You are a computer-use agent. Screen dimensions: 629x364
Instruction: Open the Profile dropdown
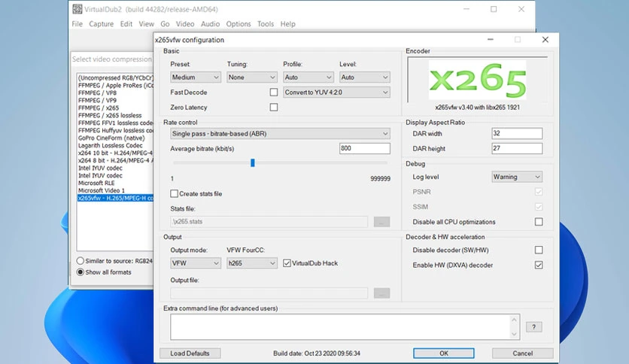308,77
